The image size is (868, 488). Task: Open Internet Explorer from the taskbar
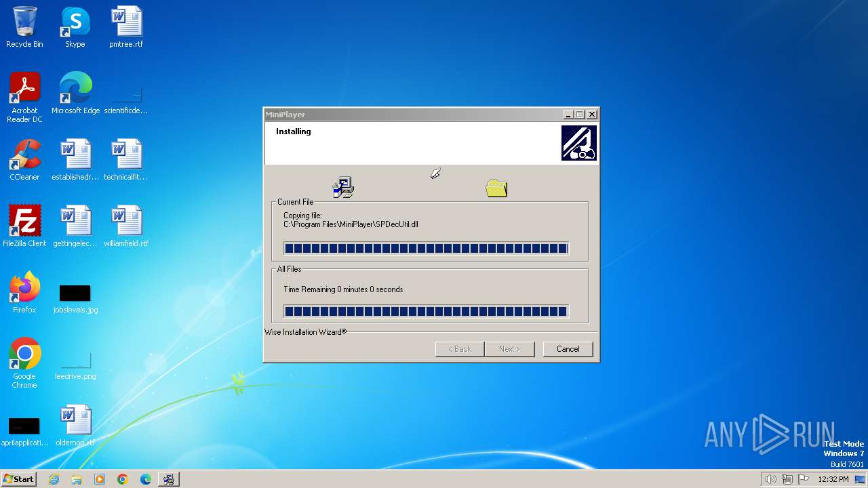click(54, 479)
